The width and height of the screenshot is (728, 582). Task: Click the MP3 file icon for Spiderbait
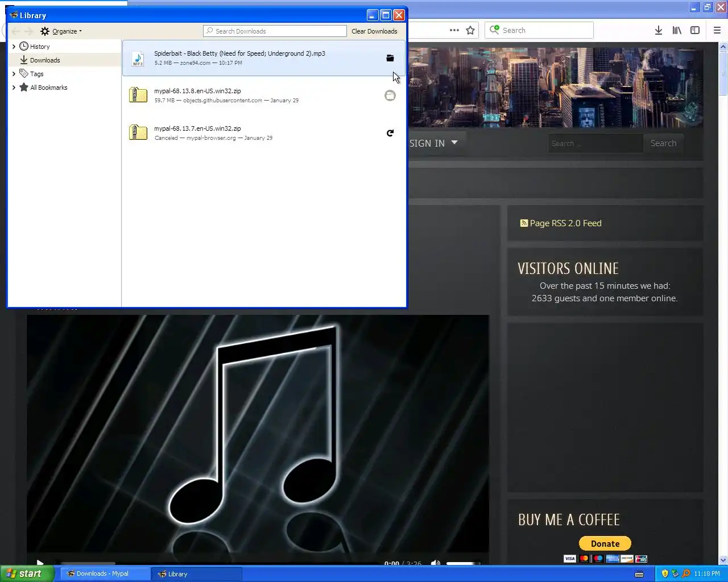138,58
